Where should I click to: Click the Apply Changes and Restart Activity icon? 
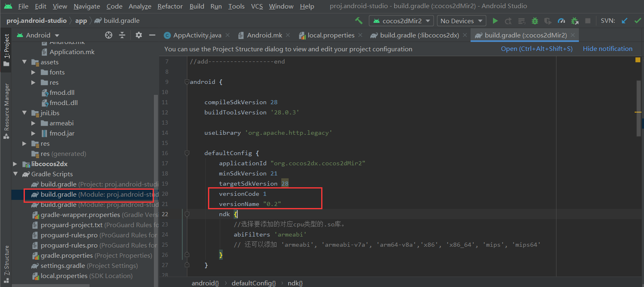pos(508,21)
